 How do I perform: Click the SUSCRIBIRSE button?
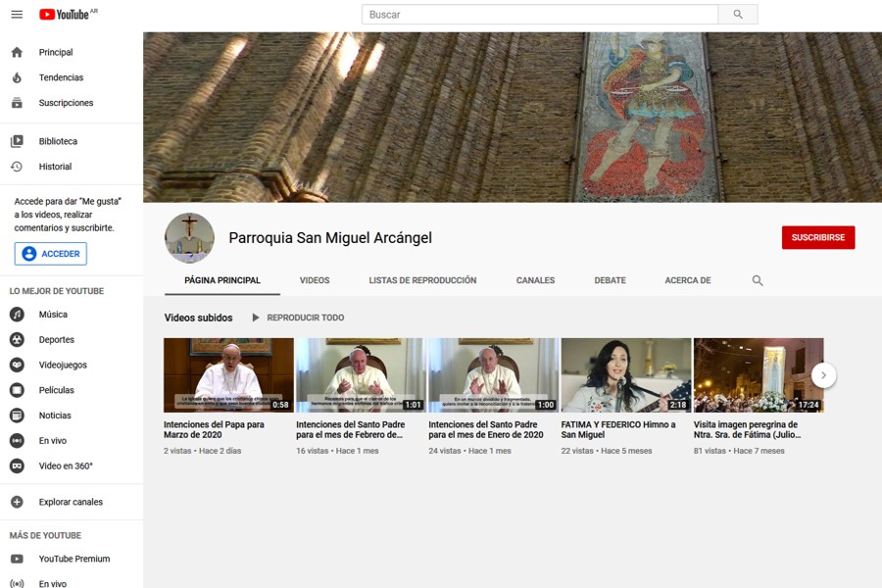(818, 237)
